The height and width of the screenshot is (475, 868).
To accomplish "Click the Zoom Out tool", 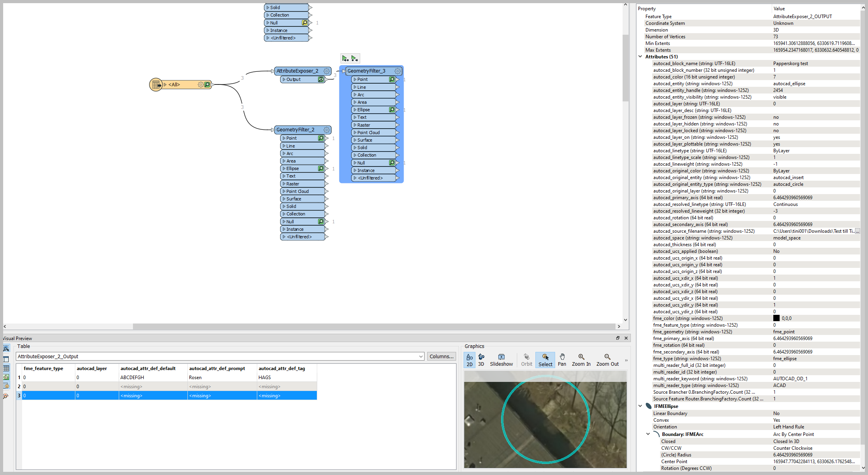I will click(x=608, y=360).
